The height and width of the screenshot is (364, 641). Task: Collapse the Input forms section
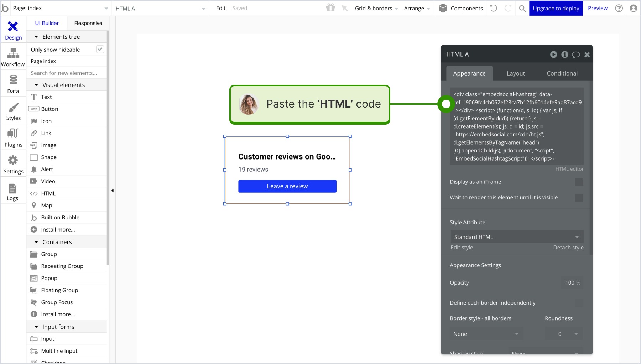click(36, 327)
